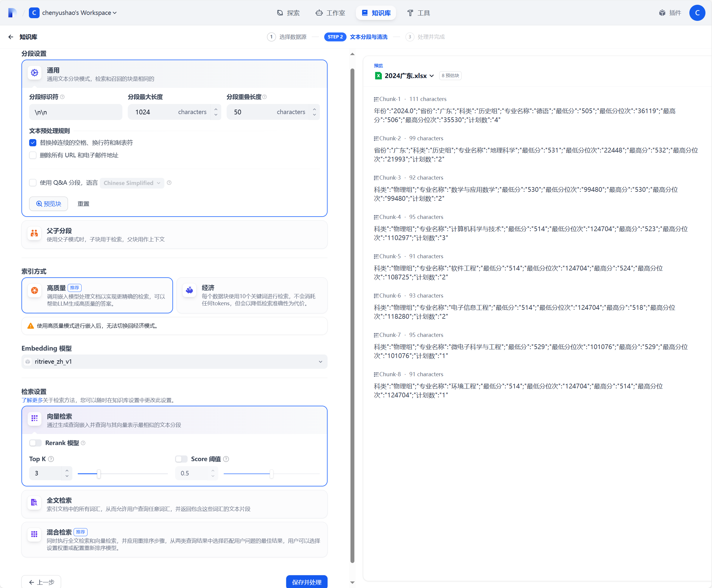Screen dimensions: 712x588
Task: Click the 父子分段 mode icon
Action: pyautogui.click(x=35, y=233)
